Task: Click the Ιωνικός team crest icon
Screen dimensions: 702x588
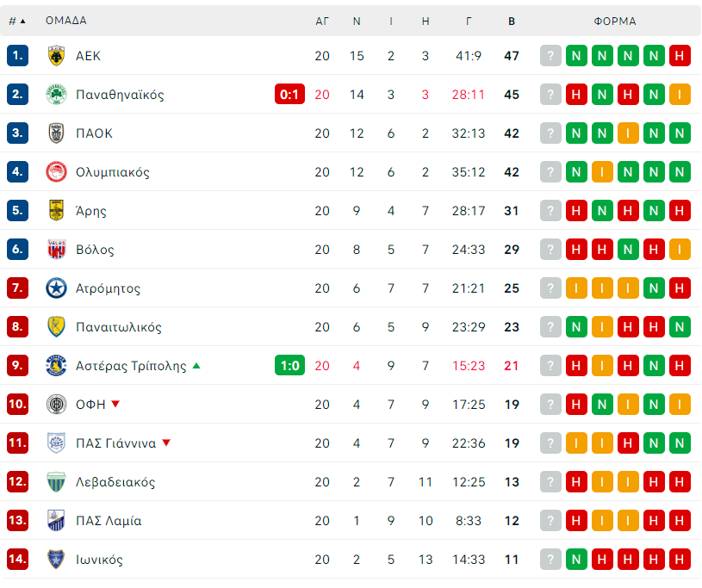Action: click(x=56, y=560)
